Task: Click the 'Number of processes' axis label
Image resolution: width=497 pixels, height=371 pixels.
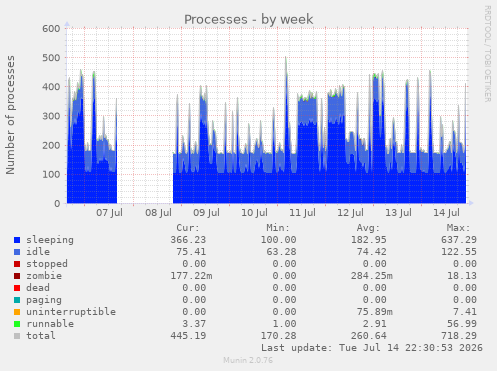Action: pyautogui.click(x=10, y=115)
